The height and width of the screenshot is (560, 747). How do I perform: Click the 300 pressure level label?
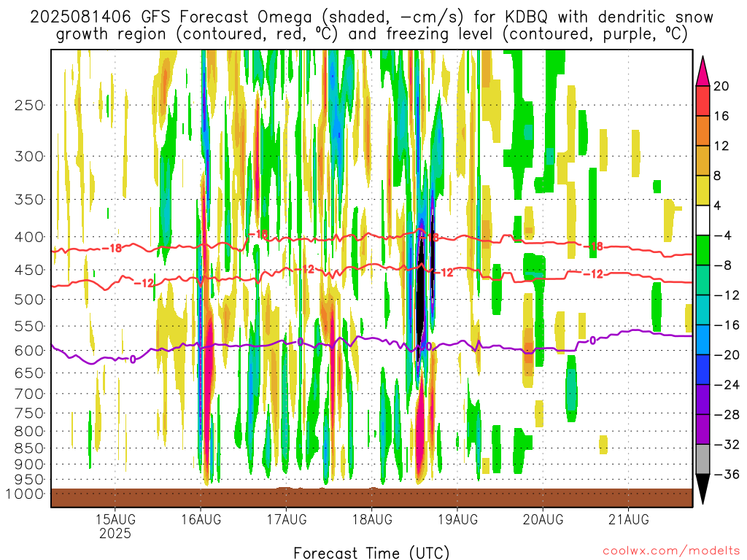(29, 156)
